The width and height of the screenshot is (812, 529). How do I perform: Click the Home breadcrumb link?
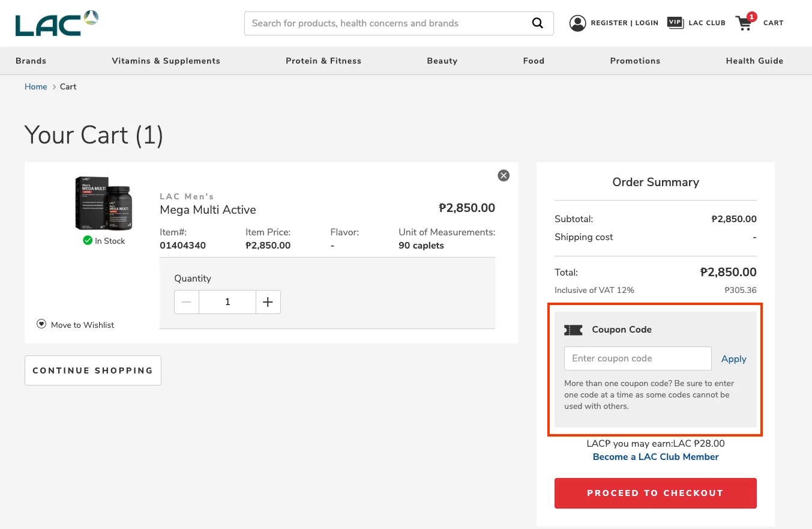pyautogui.click(x=35, y=86)
